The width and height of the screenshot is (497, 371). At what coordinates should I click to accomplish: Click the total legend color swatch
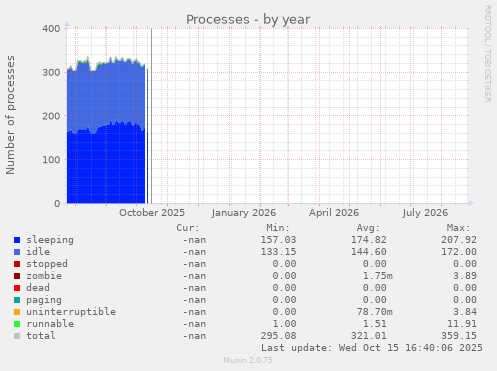click(x=17, y=336)
